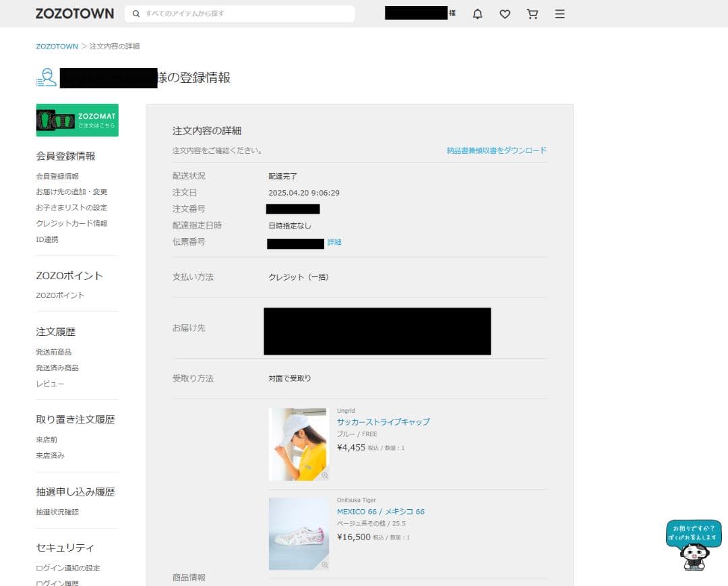Open the shopping cart icon
728x586 pixels.
pos(533,14)
